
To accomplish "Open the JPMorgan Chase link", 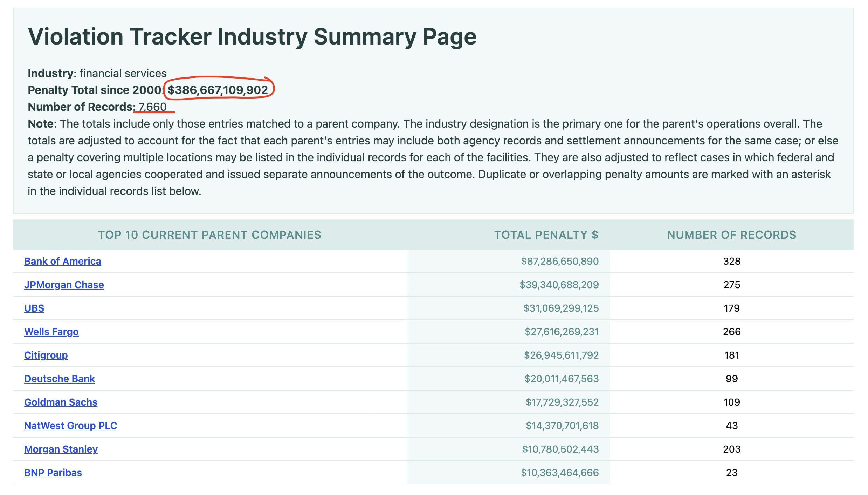I will 64,285.
